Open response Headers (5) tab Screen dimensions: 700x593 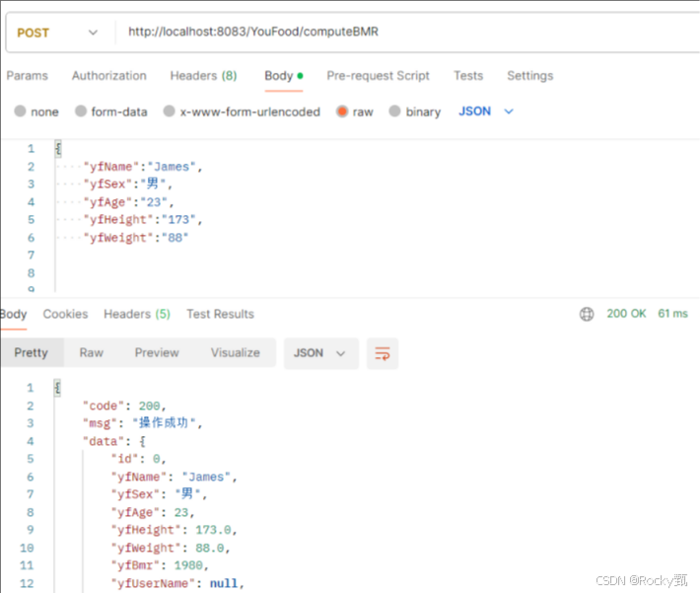(x=137, y=314)
